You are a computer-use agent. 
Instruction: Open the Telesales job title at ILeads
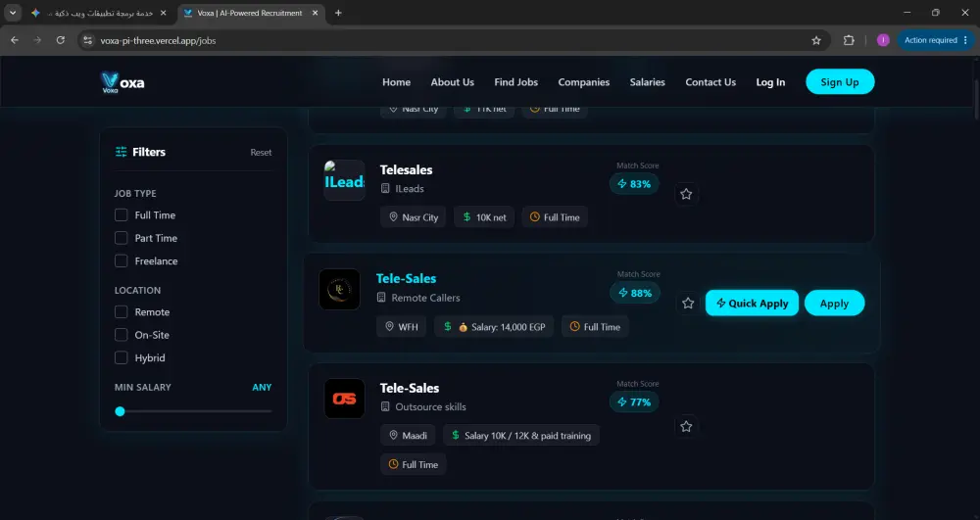pos(407,169)
